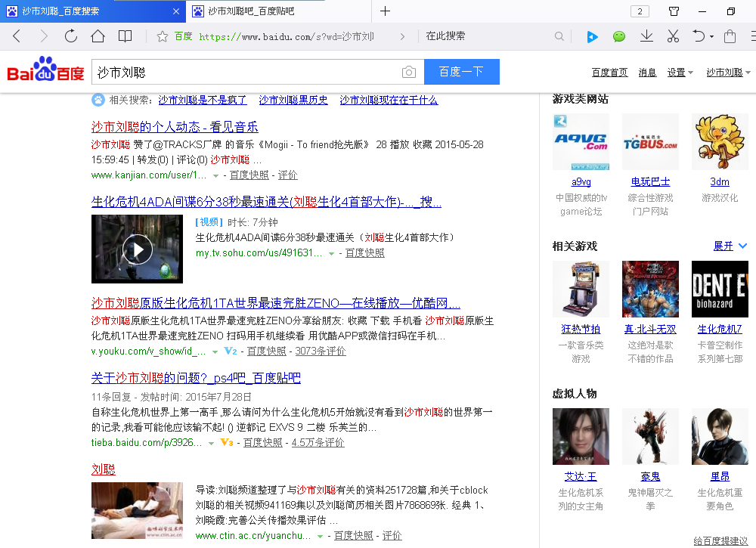Click the search magnifier in toolbar search box
The image size is (756, 548).
(559, 36)
